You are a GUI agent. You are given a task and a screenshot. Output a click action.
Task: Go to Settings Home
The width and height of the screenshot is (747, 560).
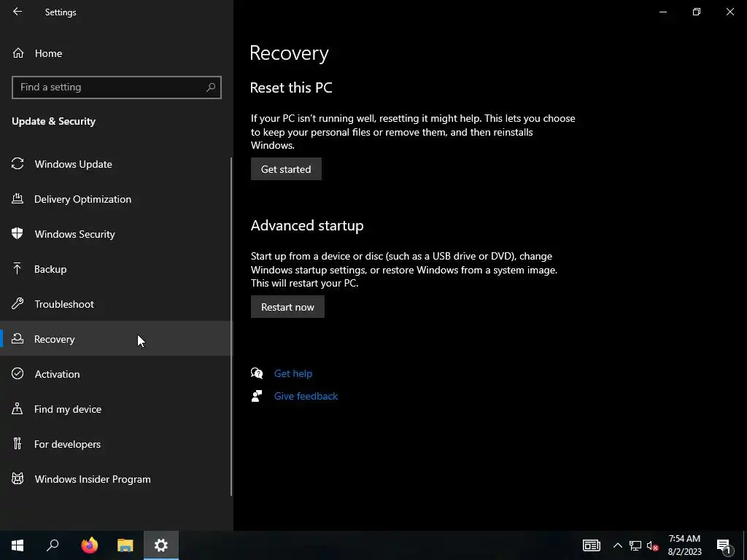[x=116, y=52]
